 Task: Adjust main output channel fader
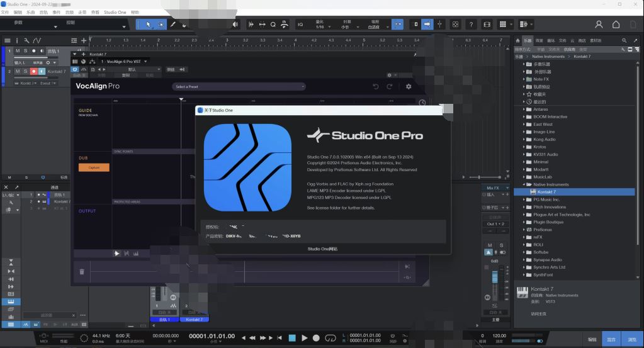(x=495, y=278)
